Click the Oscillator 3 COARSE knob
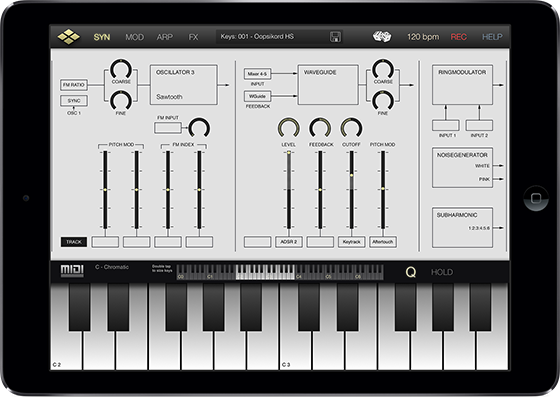The height and width of the screenshot is (398, 560). 121,69
